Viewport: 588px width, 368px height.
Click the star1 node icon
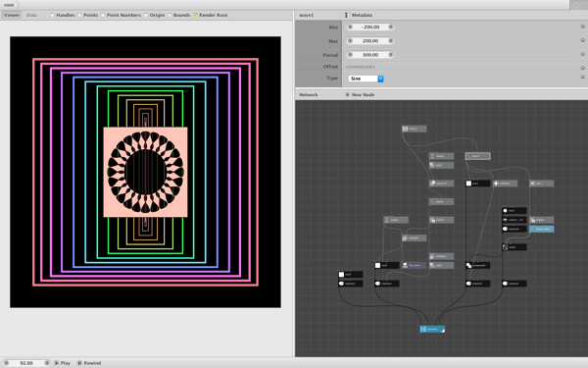click(505, 211)
